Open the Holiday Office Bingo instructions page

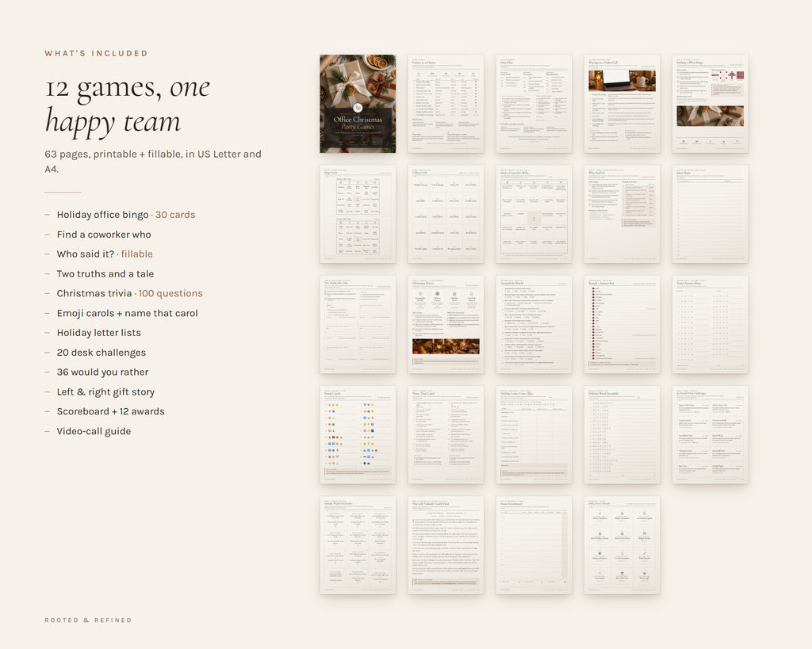tap(710, 104)
